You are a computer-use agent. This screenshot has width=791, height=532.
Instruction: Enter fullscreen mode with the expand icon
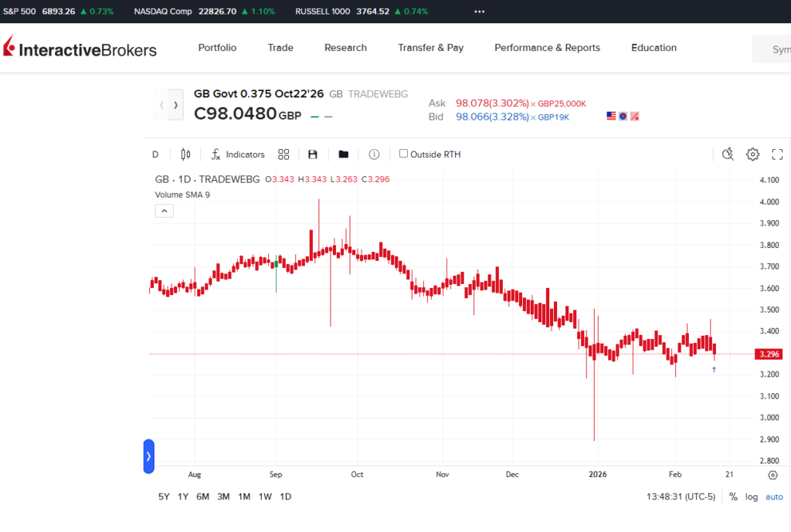coord(777,154)
